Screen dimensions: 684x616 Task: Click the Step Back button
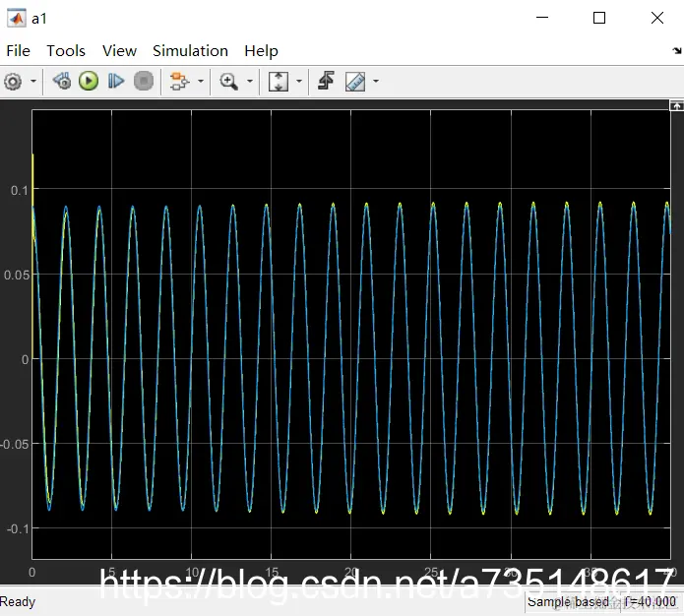(62, 81)
